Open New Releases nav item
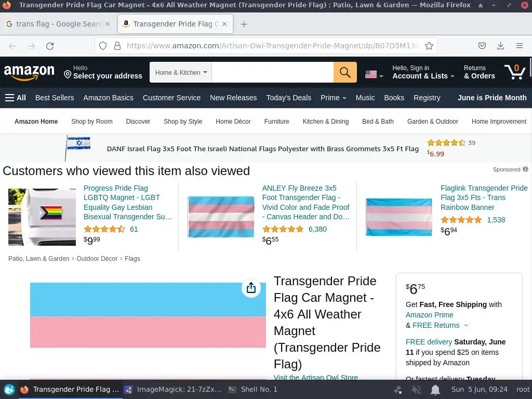This screenshot has width=532, height=399. [x=233, y=98]
